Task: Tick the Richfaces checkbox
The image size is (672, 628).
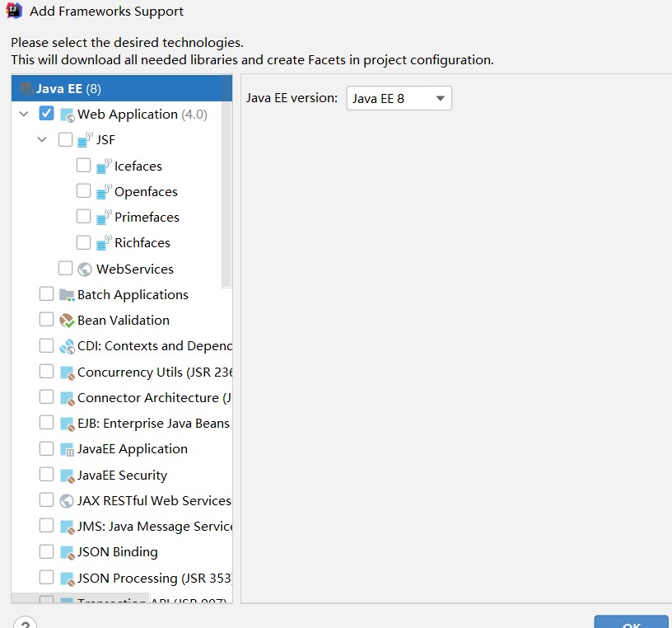Action: point(83,242)
